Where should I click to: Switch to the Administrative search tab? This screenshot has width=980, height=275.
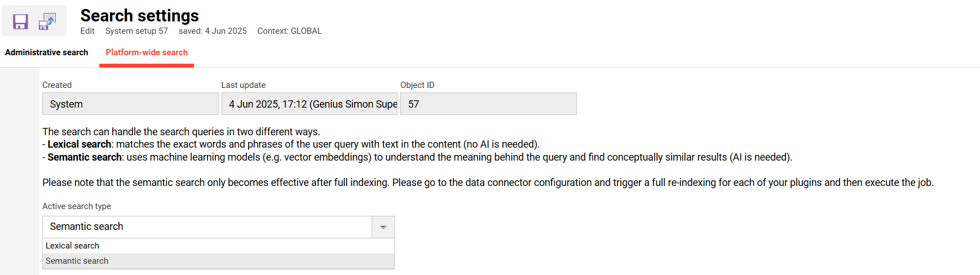click(x=46, y=52)
